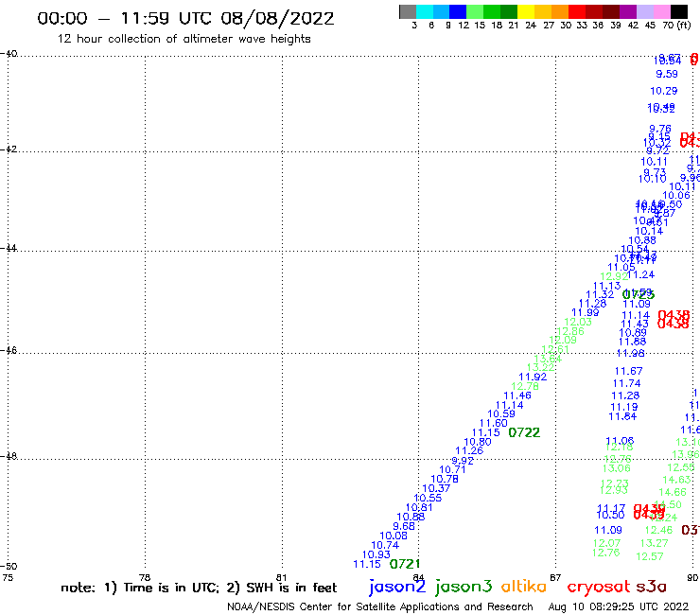Click the wave height value 11.67
700x615 pixels.
tap(628, 371)
